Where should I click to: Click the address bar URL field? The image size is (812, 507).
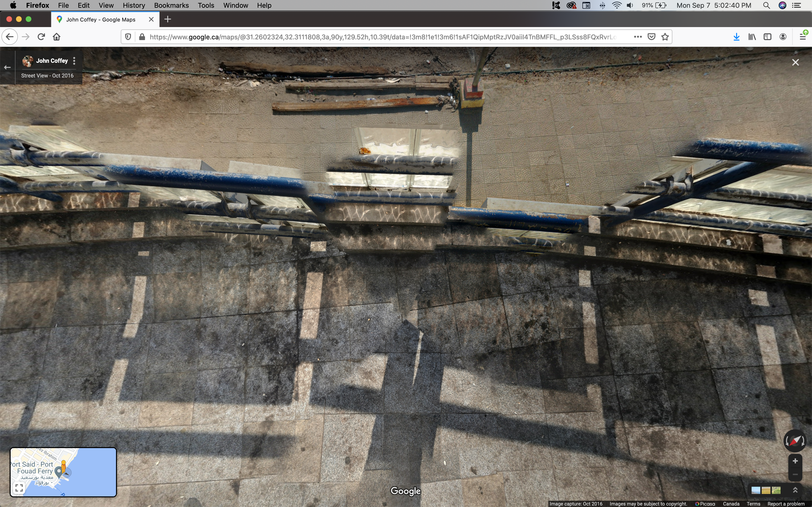pyautogui.click(x=383, y=37)
